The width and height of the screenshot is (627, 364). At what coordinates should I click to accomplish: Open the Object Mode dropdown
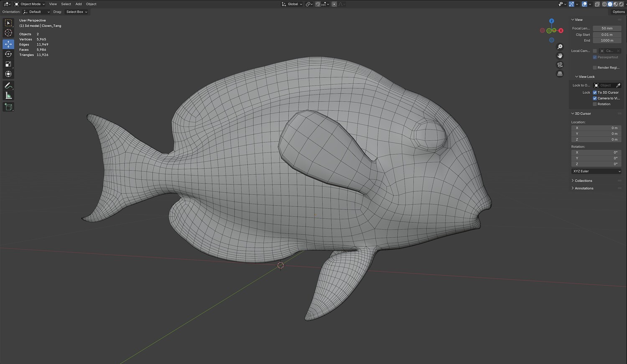(x=30, y=4)
